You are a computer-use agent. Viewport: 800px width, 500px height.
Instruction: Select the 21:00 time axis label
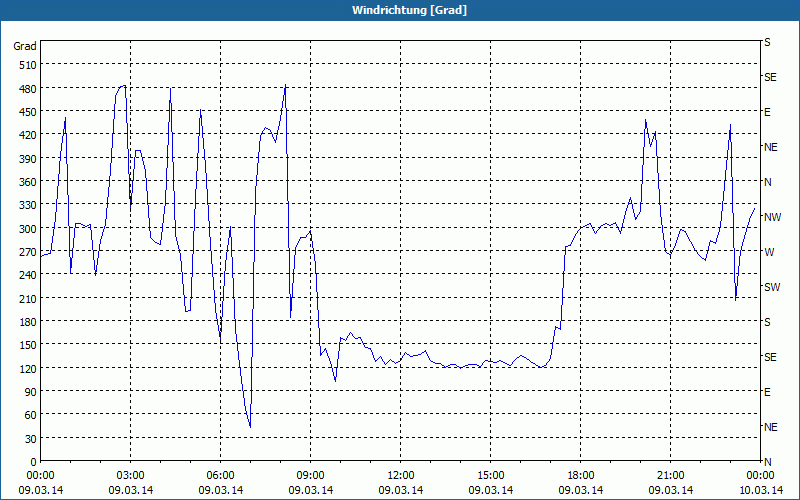(x=670, y=476)
